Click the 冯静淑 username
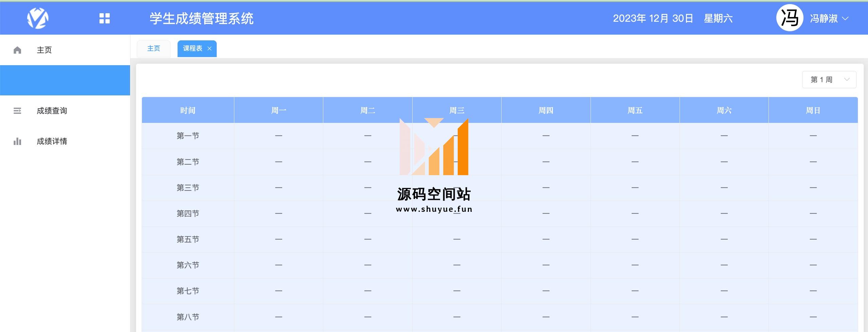Image resolution: width=868 pixels, height=332 pixels. tap(824, 18)
